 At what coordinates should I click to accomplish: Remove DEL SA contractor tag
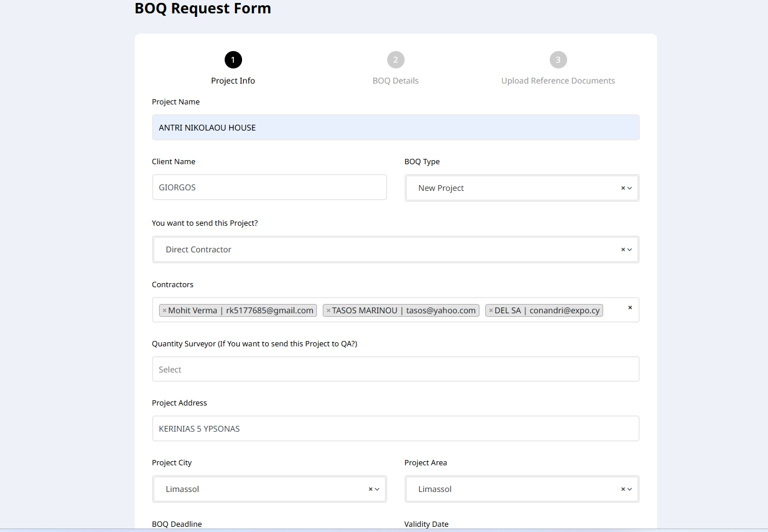pos(491,310)
